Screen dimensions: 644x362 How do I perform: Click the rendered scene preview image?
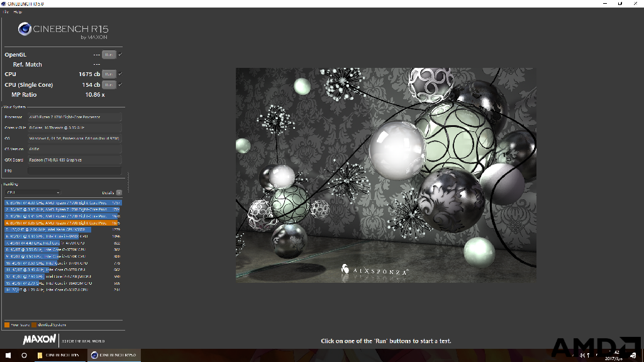(386, 175)
